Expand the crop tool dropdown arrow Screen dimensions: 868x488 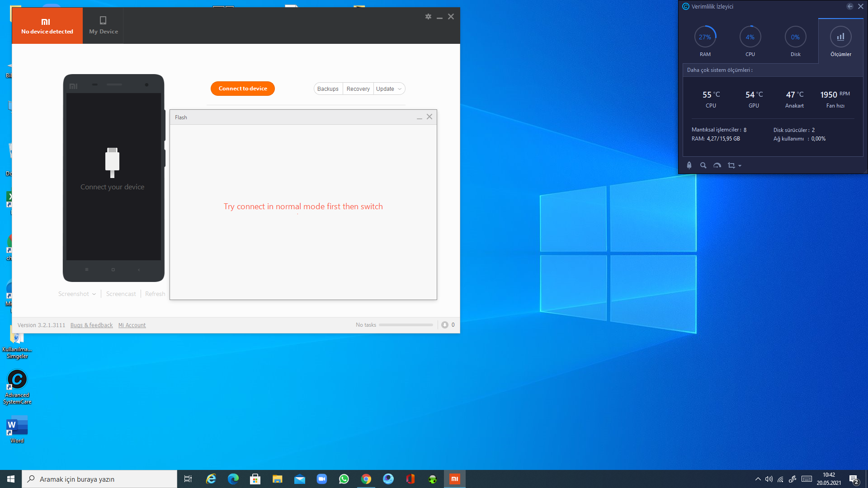tap(740, 166)
